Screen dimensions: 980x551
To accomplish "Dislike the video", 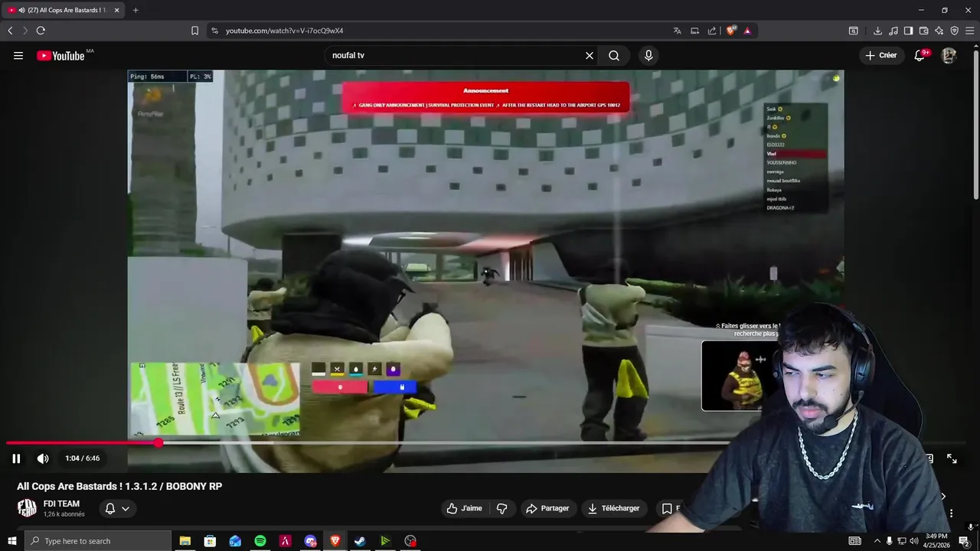I will click(502, 508).
